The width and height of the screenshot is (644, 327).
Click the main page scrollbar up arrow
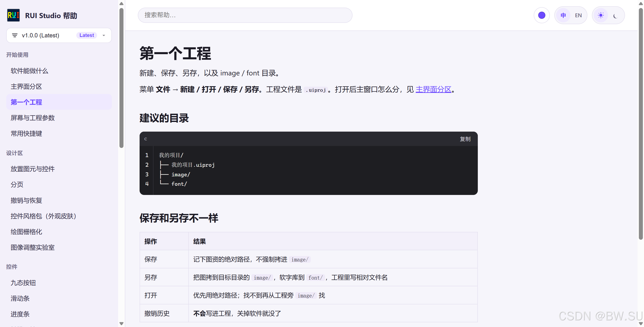[640, 4]
